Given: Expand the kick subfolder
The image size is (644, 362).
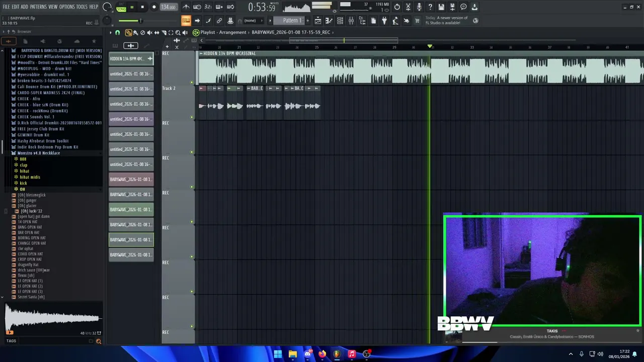Looking at the screenshot, I should [23, 183].
